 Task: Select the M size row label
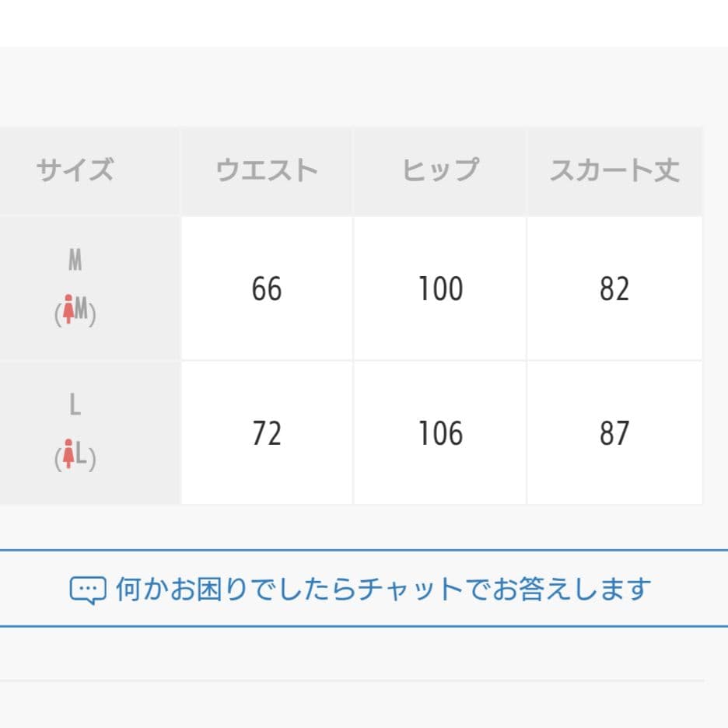(75, 260)
